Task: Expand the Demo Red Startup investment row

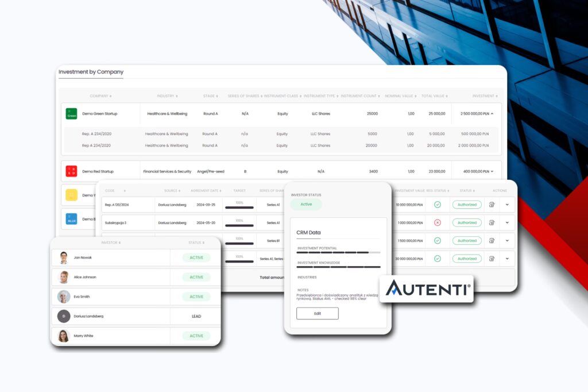Action: (492, 171)
